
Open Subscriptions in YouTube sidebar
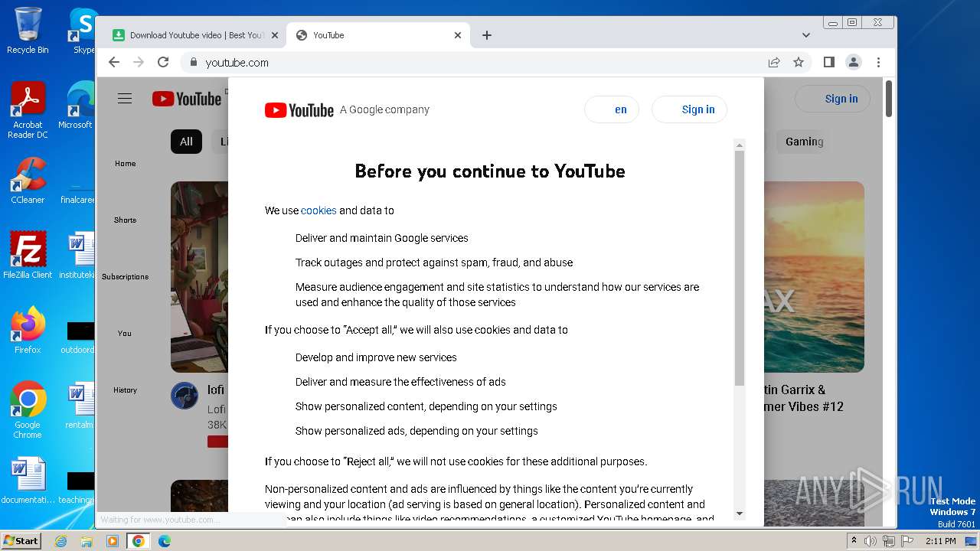coord(125,277)
